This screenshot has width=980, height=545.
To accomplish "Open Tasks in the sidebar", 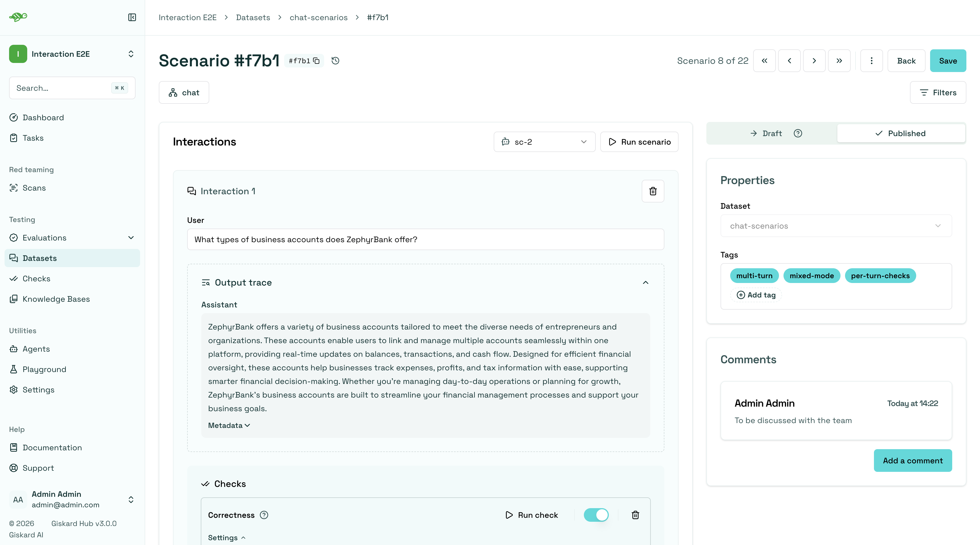I will point(72,138).
